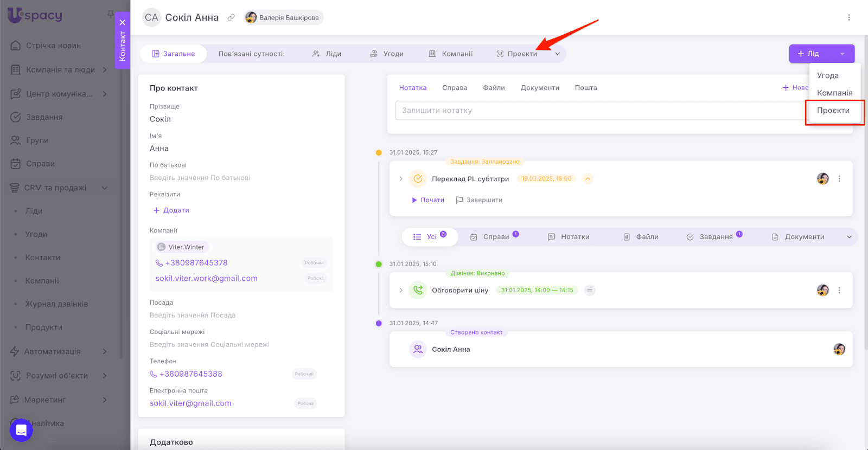Viewport: 868px width, 450px height.
Task: Filter the timeline by Усі
Action: click(x=430, y=236)
